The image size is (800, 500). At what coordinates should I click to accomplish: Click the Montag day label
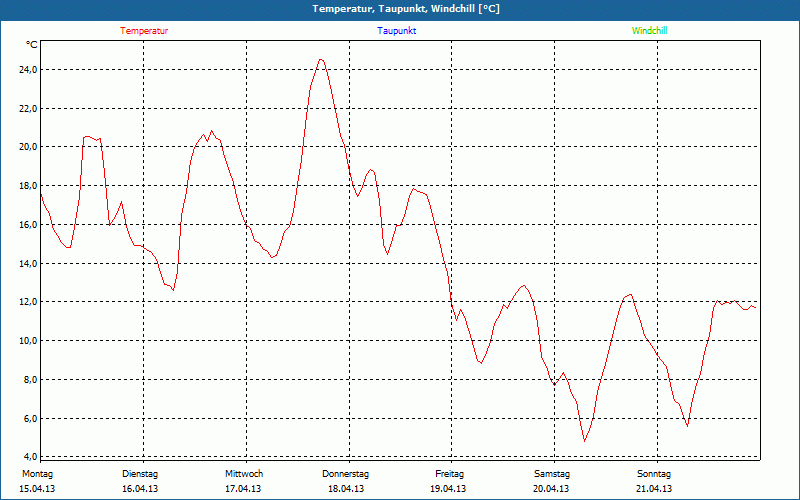point(37,474)
